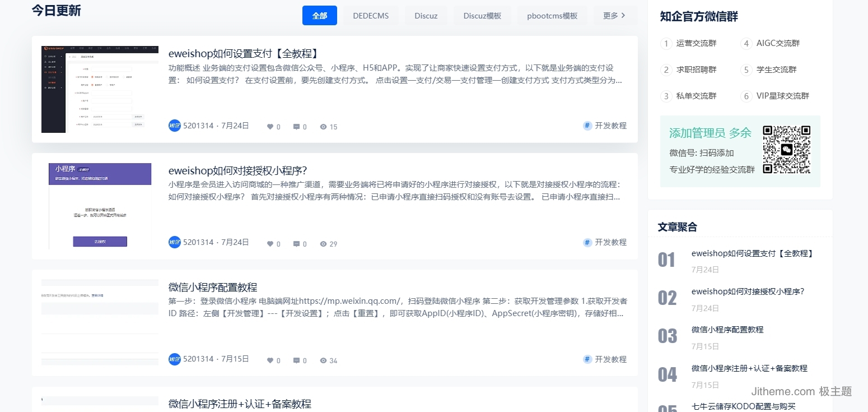Click views eye icon showing 15
Image resolution: width=868 pixels, height=412 pixels.
(x=323, y=127)
